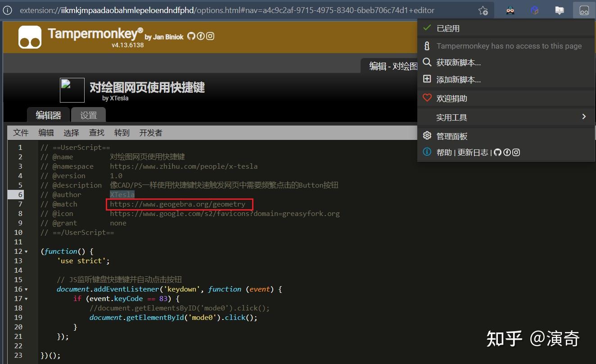The width and height of the screenshot is (596, 364).
Task: Click the blue info circle icon beside 帮助
Action: pos(427,152)
